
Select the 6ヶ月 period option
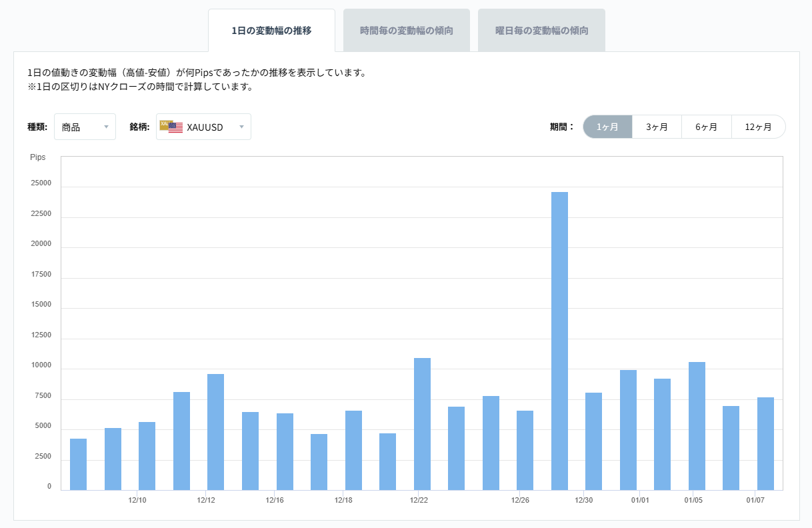(x=707, y=127)
